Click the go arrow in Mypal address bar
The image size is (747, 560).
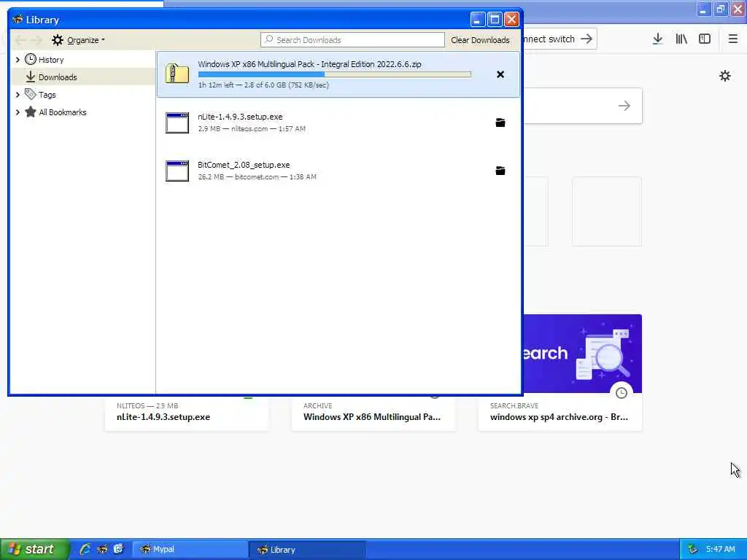tap(587, 39)
